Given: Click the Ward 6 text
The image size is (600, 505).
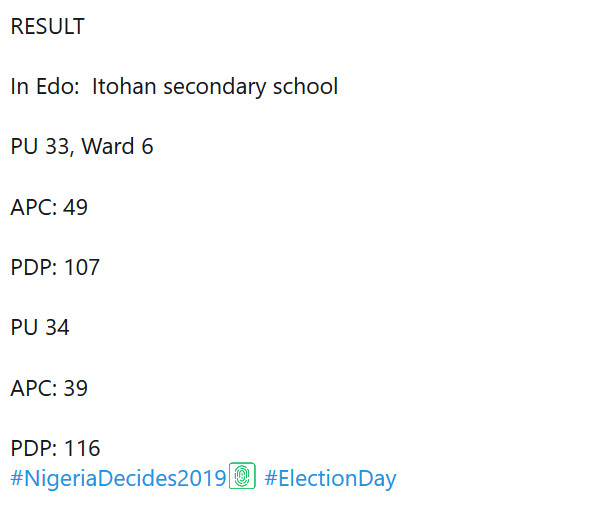Looking at the screenshot, I should [x=117, y=147].
